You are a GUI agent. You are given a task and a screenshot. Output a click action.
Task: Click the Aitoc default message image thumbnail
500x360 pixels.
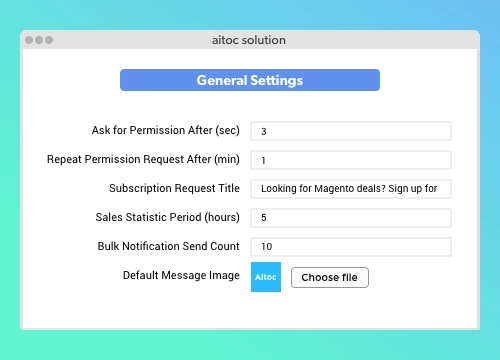click(x=266, y=277)
